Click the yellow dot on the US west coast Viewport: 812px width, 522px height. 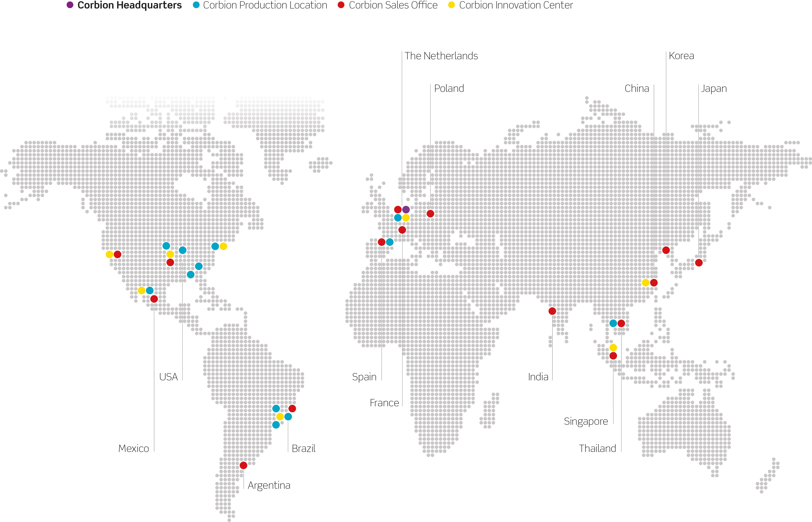click(110, 254)
